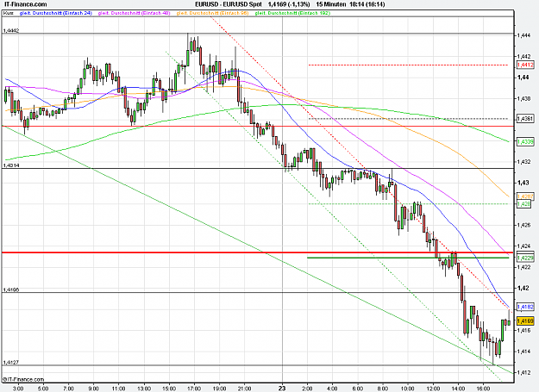Click the green 192-period moving average legend label

click(x=292, y=13)
